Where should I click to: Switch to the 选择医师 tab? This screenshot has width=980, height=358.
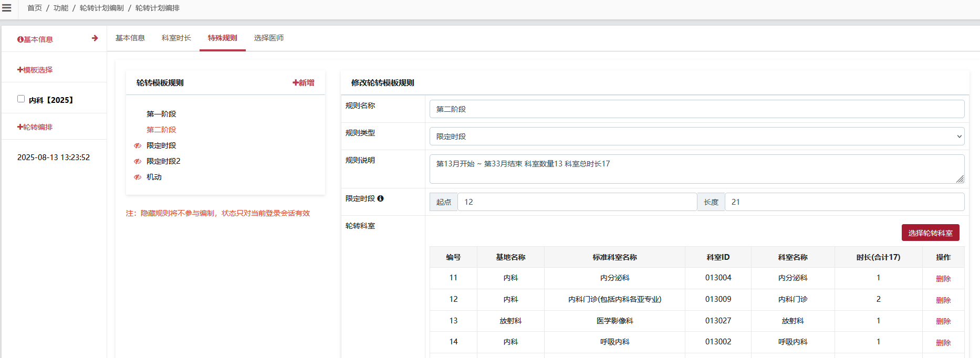click(269, 38)
